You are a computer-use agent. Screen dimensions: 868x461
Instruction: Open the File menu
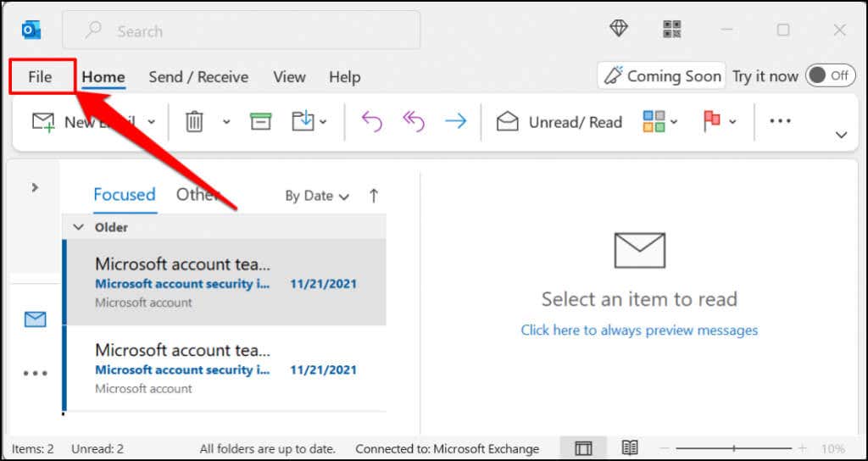pyautogui.click(x=40, y=77)
